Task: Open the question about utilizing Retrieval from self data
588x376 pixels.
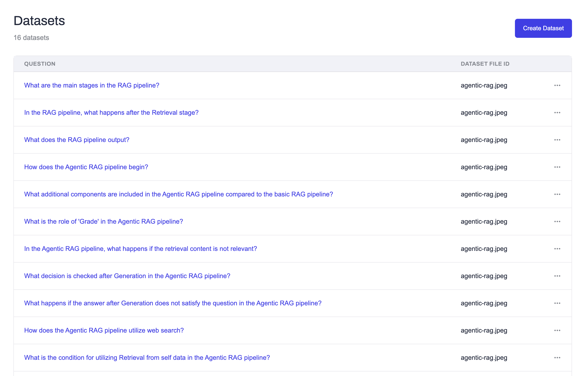Action: coord(147,357)
